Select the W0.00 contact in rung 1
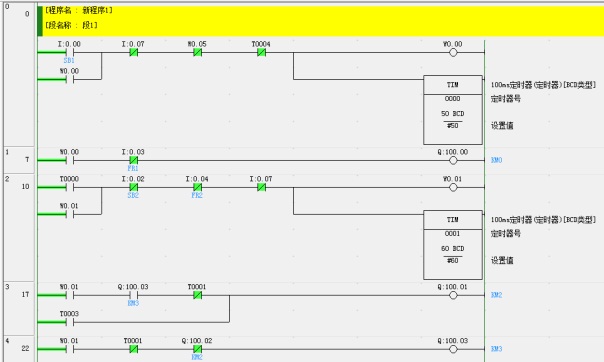 tap(69, 160)
